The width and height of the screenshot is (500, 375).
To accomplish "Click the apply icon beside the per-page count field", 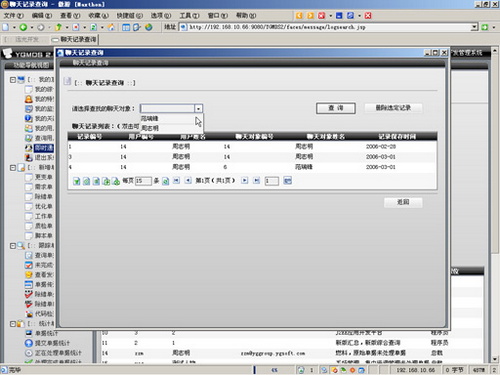I will [x=165, y=181].
